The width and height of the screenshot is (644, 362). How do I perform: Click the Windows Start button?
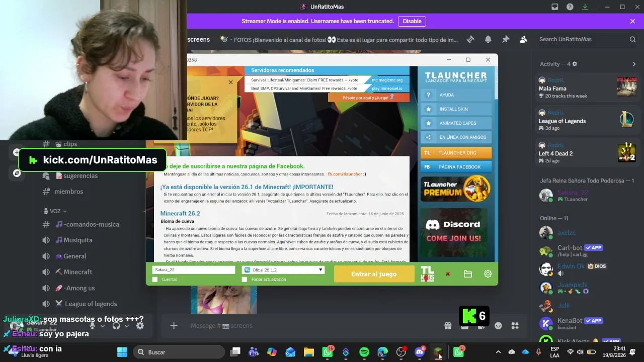pos(122,352)
